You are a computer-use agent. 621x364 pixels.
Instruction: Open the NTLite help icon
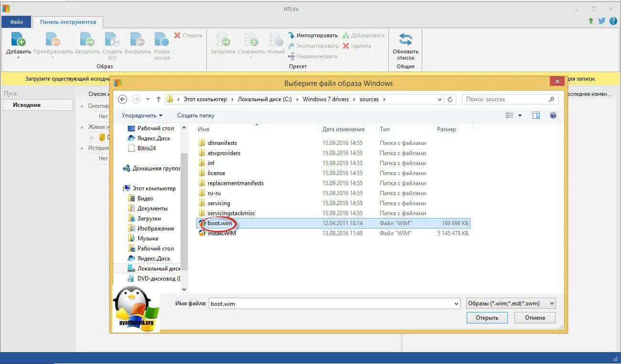pos(613,21)
